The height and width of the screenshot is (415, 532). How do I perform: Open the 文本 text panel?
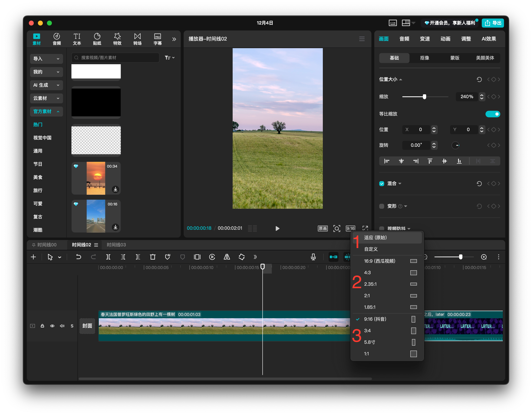(x=77, y=39)
